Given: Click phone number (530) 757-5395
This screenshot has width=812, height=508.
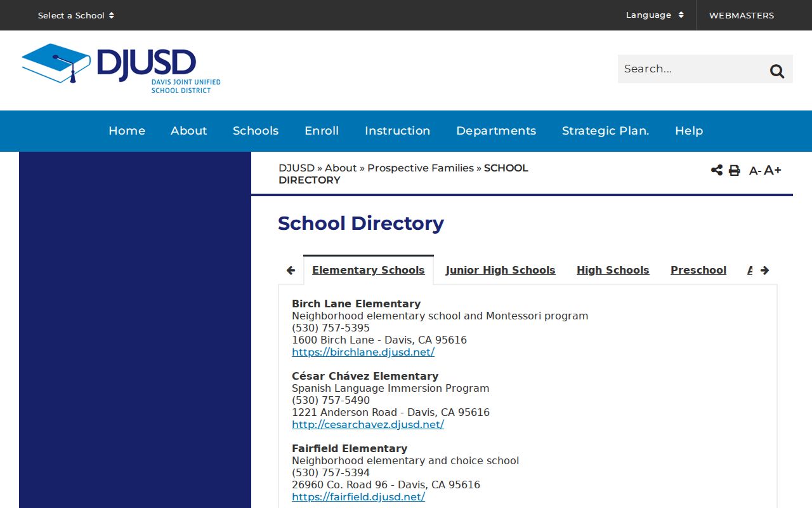Looking at the screenshot, I should point(331,328).
